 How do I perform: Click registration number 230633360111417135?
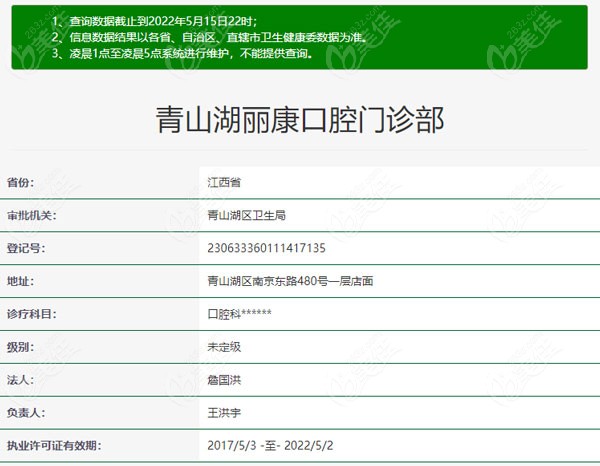[x=265, y=247]
